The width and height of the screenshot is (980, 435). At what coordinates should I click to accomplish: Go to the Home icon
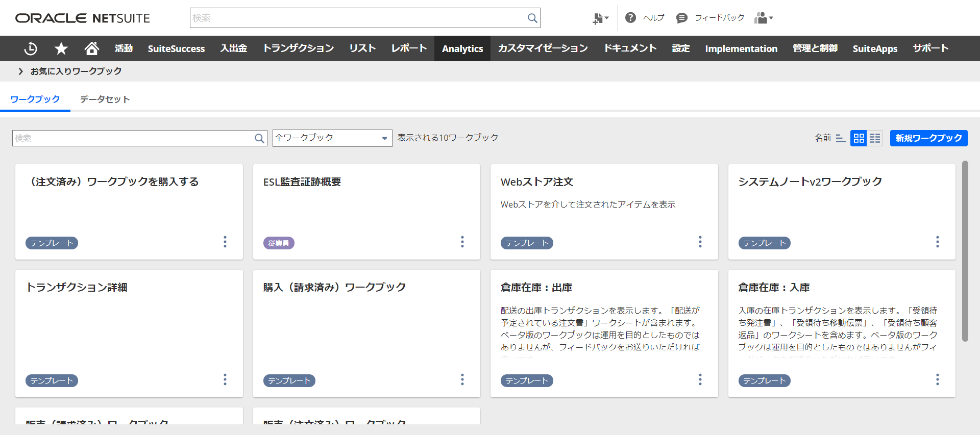pos(92,48)
